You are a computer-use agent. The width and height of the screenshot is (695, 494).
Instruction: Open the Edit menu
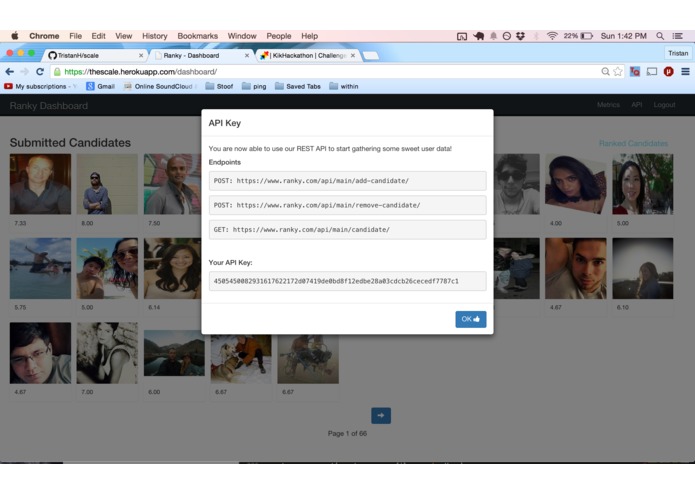point(98,36)
